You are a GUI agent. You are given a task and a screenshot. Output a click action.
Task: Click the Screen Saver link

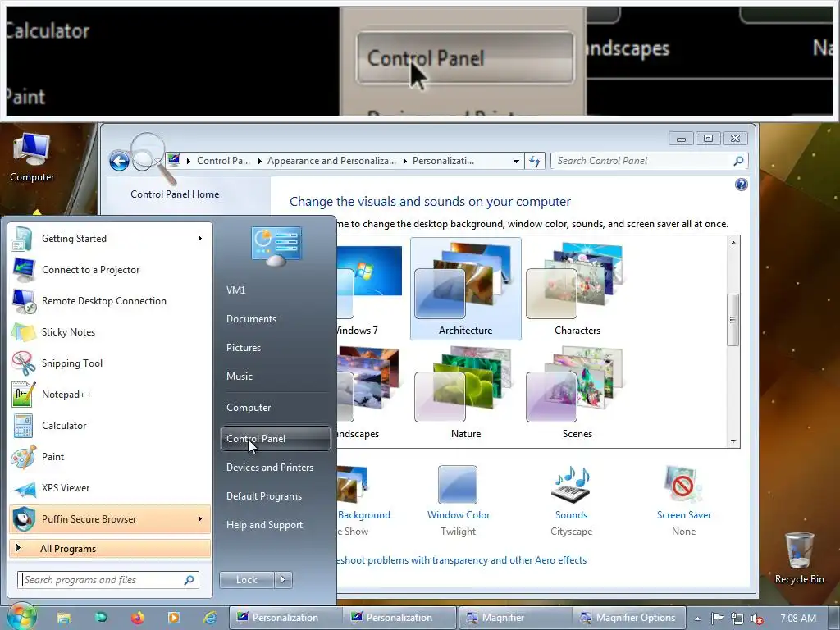pyautogui.click(x=683, y=515)
